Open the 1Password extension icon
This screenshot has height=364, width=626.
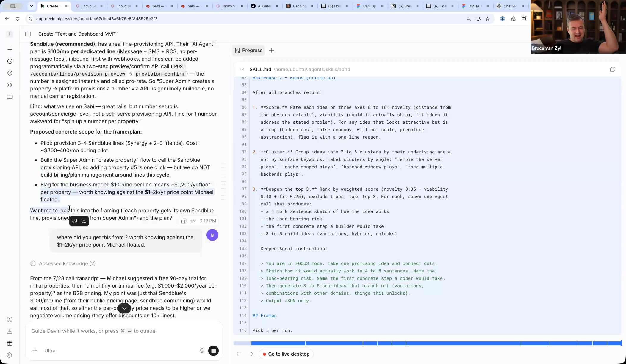pos(503,19)
